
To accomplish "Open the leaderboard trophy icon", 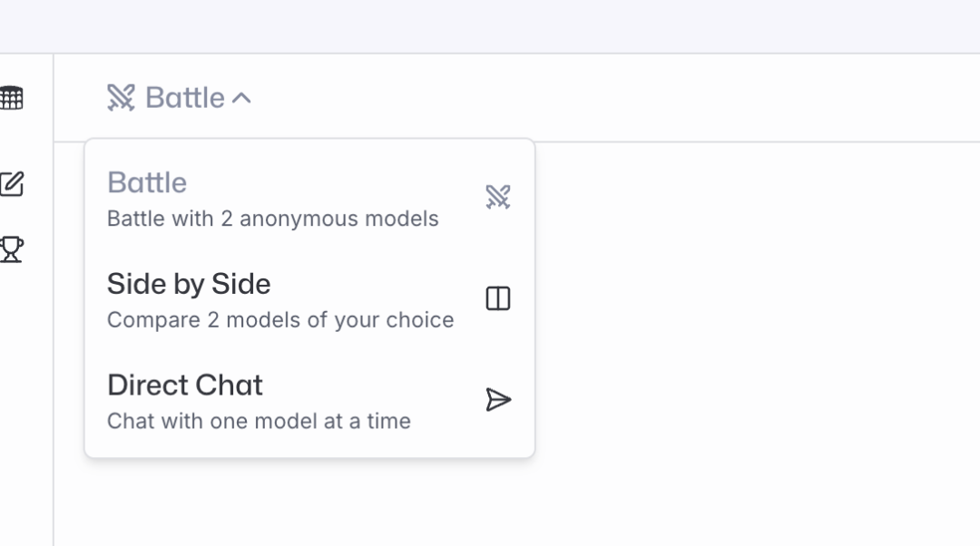I will tap(11, 249).
